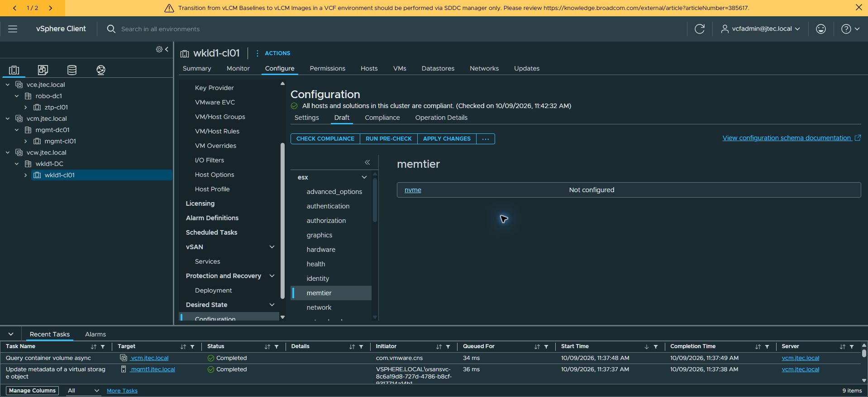Switch to Storage inventory view
The height and width of the screenshot is (397, 868).
(x=72, y=70)
